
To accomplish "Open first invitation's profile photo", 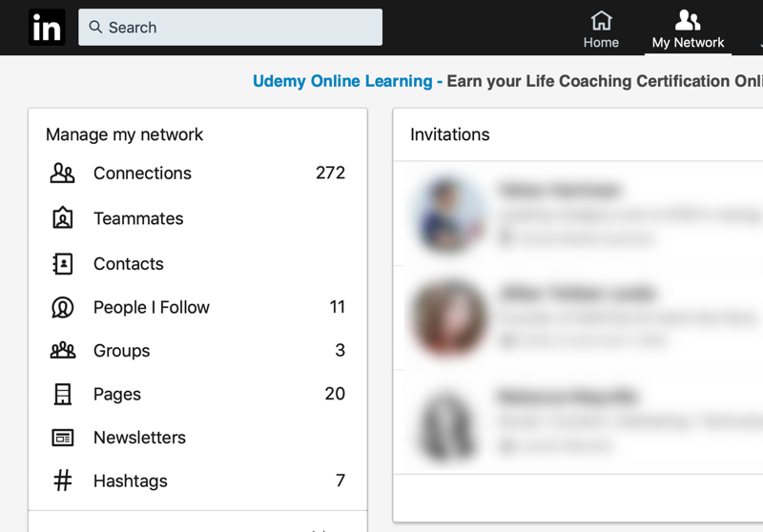I will point(448,213).
